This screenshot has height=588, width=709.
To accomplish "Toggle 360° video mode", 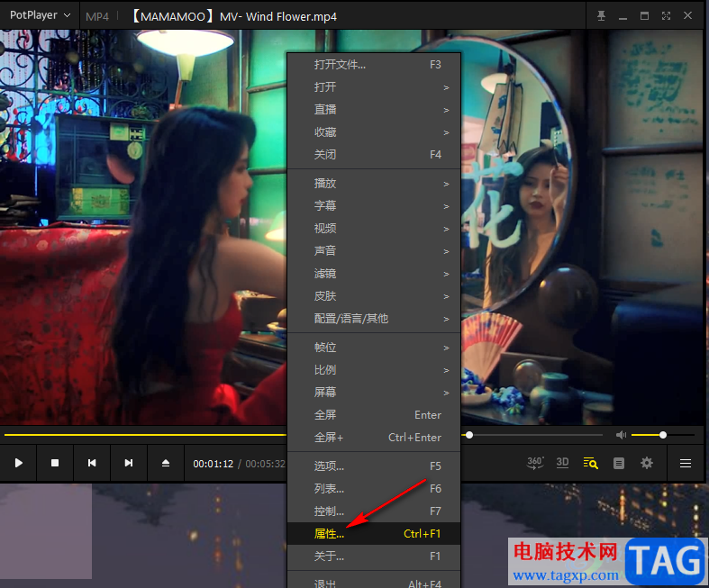I will click(535, 463).
